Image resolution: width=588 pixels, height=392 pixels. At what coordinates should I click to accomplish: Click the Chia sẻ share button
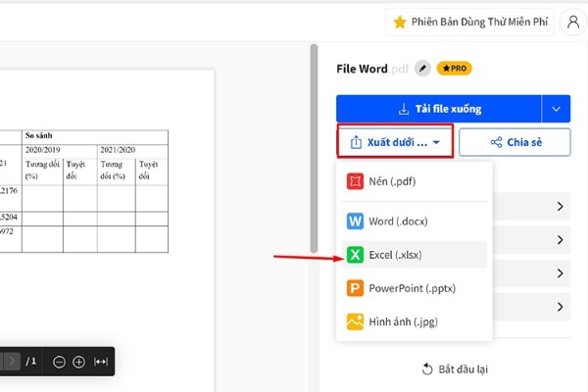(x=514, y=142)
